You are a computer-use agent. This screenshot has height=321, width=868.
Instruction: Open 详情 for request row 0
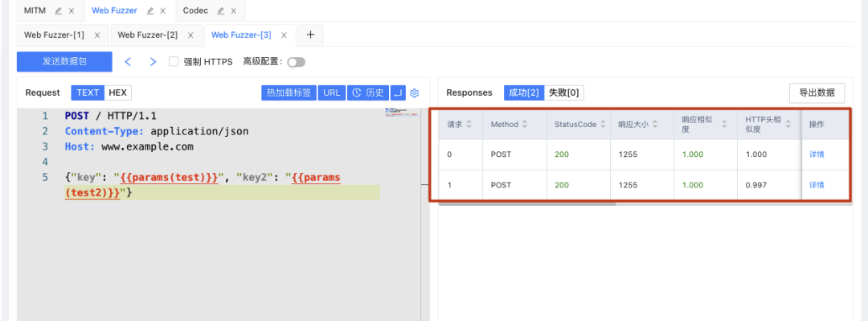point(817,154)
